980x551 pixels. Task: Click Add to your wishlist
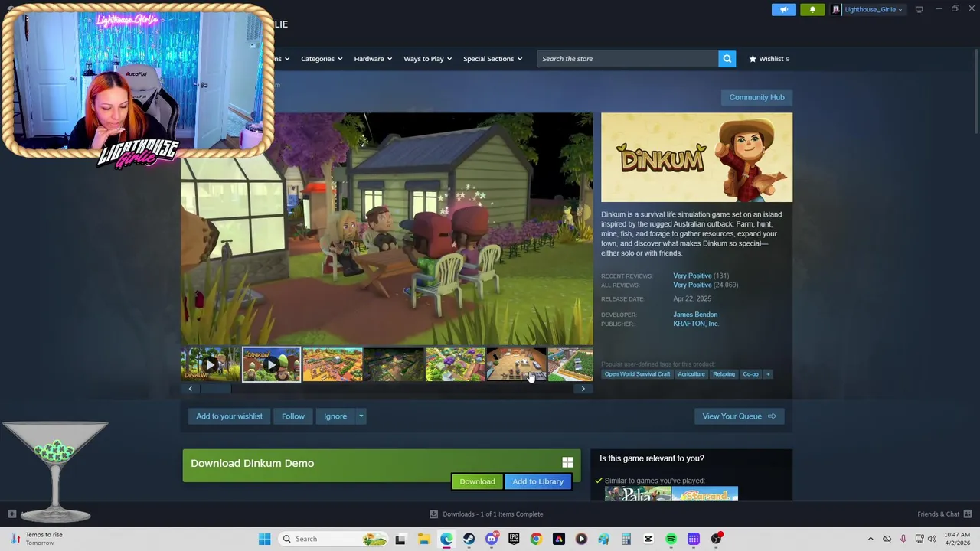[229, 416]
